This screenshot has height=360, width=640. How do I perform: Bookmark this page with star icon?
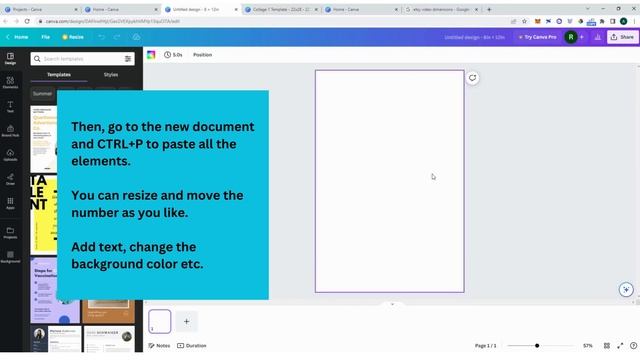coord(524,21)
